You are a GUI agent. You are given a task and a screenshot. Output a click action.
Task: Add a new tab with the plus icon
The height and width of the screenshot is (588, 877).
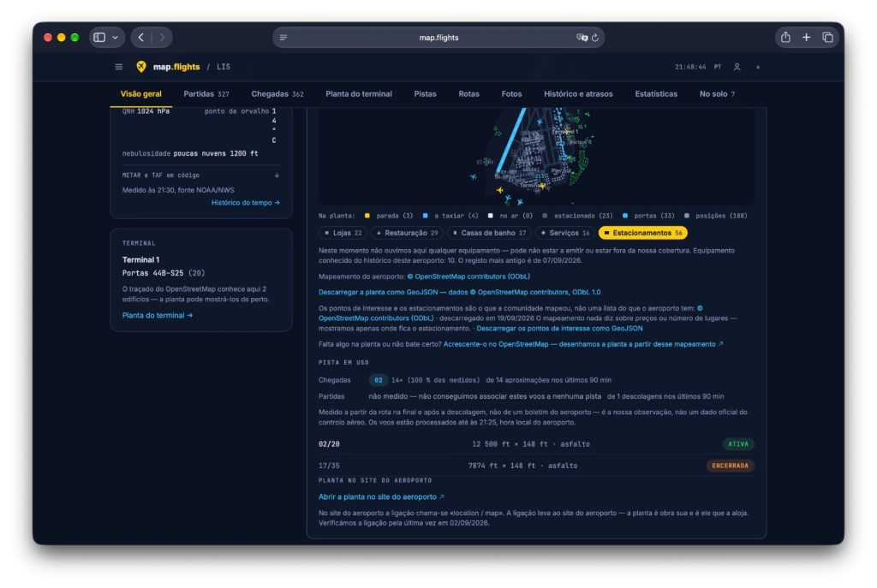[x=806, y=38]
